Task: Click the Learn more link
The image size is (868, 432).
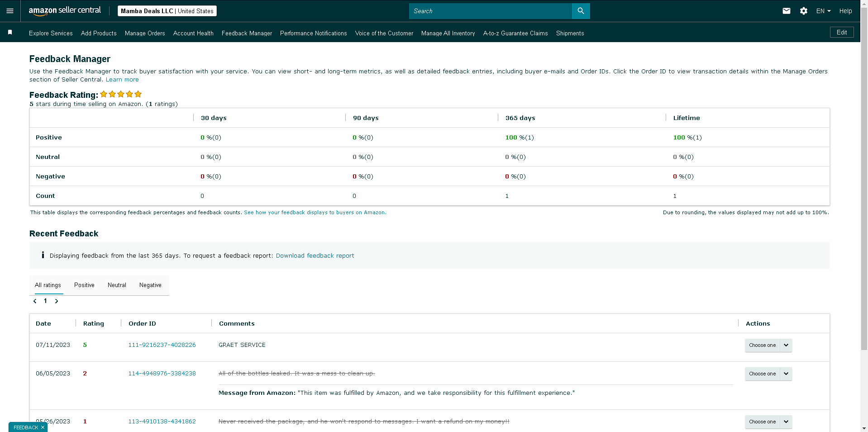Action: click(x=122, y=79)
